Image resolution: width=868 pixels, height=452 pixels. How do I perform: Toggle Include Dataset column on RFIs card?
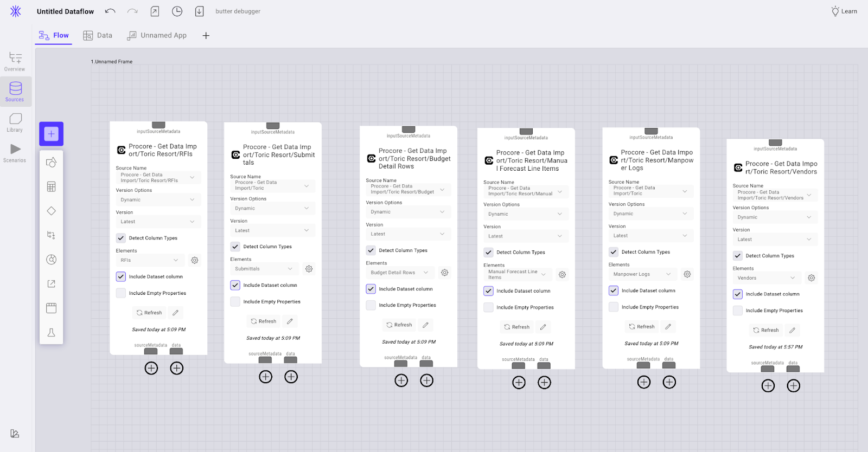coord(121,276)
